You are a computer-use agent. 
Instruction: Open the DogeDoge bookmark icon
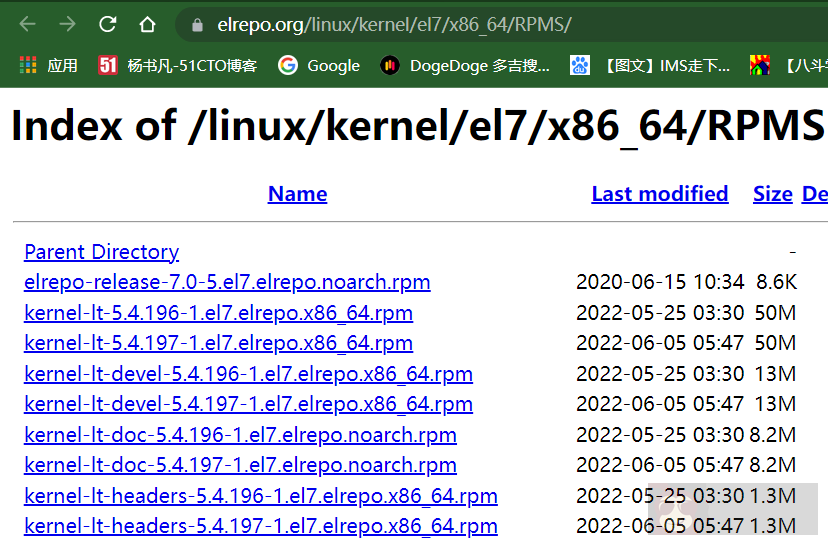[390, 65]
